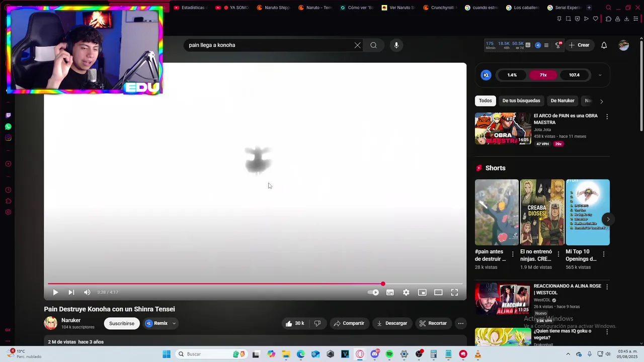Open options for 'El no entrenó ninjas' short
The image size is (644, 362).
tap(558, 254)
